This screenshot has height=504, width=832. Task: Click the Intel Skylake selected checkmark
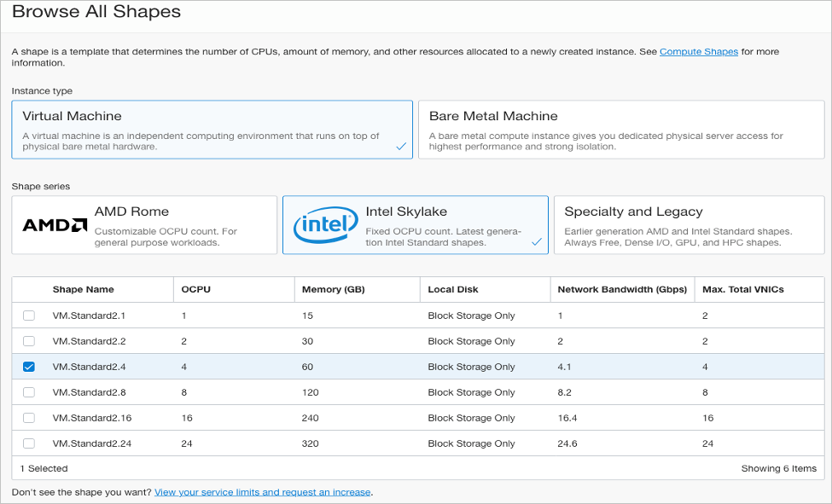click(x=537, y=242)
